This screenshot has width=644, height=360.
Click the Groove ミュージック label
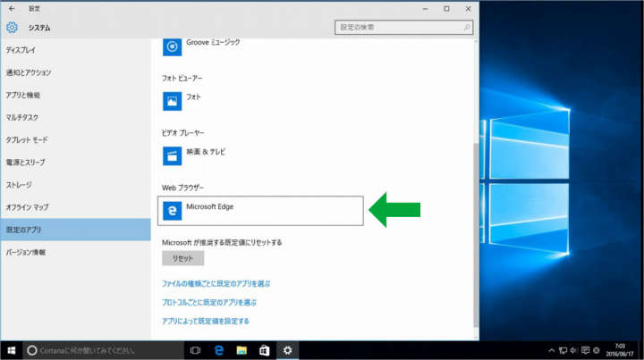coord(213,42)
